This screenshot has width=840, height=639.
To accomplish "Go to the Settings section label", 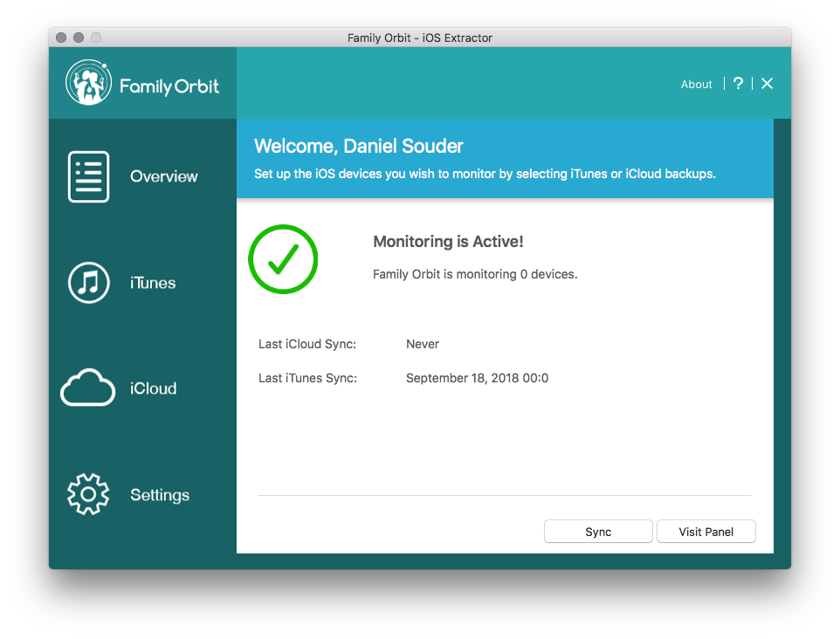I will [x=160, y=495].
